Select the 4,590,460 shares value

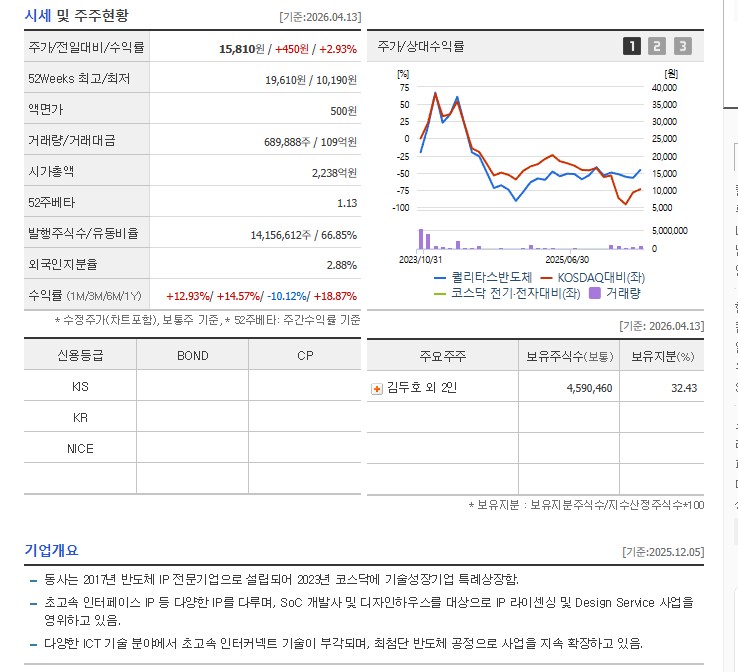589,388
